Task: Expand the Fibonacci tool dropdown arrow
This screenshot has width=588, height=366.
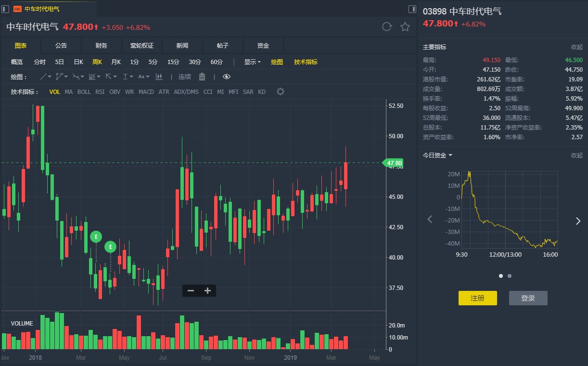Action: 99,77
